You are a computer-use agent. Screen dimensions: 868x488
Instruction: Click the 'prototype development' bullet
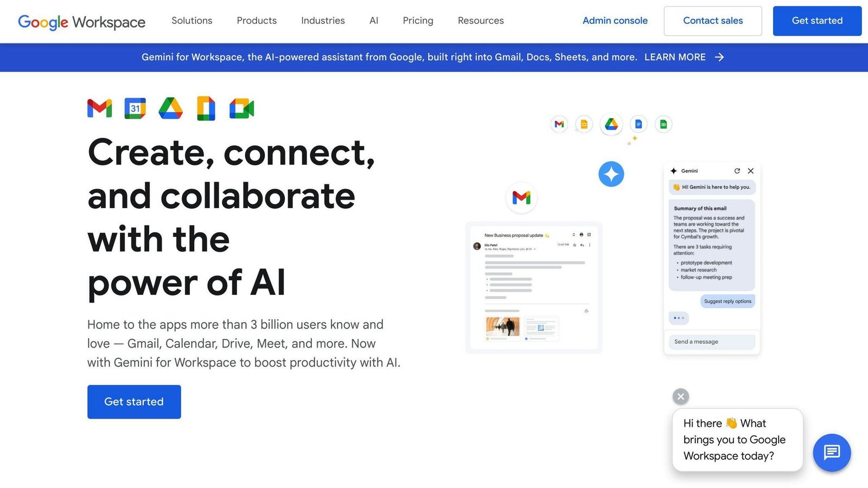coord(706,263)
